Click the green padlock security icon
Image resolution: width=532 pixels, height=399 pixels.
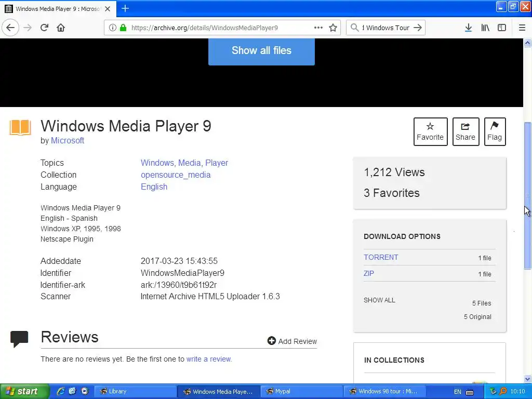123,28
